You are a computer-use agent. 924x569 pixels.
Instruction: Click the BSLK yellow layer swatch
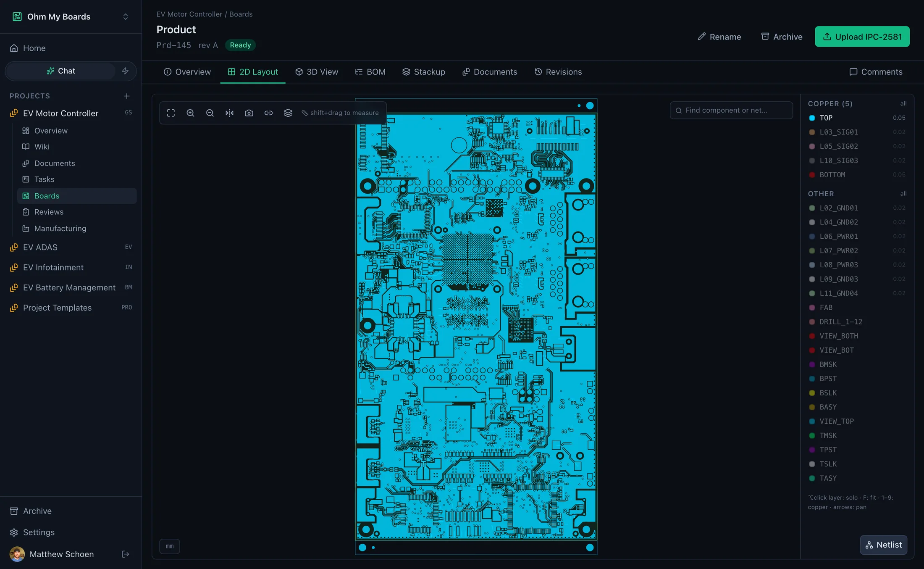point(812,393)
